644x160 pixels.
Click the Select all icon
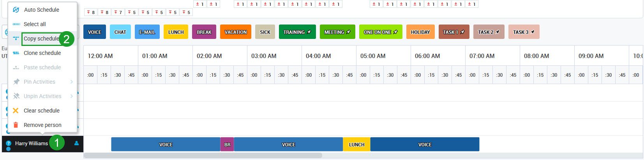click(16, 24)
